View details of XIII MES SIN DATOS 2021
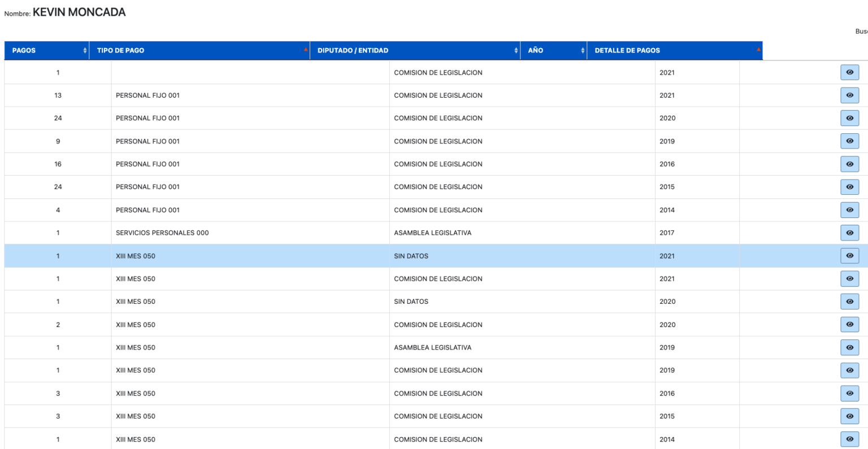Image resolution: width=868 pixels, height=449 pixels. 849,256
